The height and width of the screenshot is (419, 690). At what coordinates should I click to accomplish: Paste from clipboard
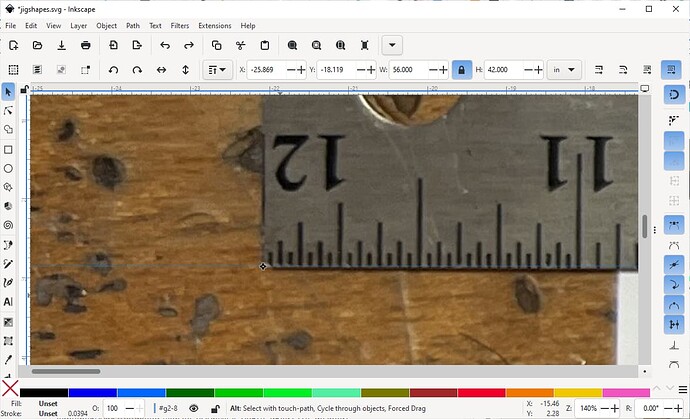click(264, 45)
